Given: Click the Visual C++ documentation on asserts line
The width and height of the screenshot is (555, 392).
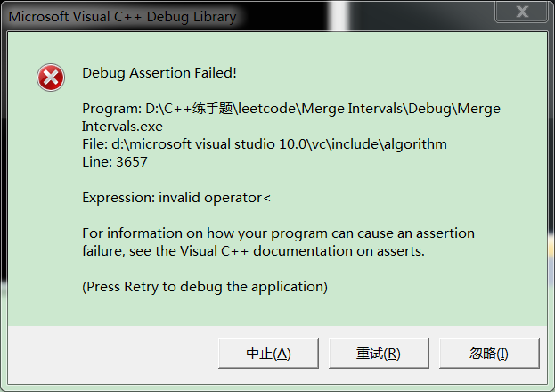Looking at the screenshot, I should (253, 251).
